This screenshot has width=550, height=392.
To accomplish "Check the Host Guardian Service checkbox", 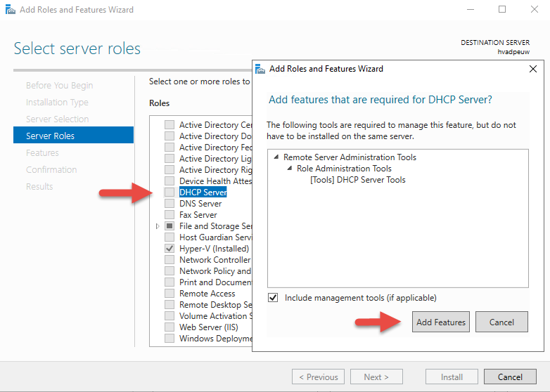I will pos(170,237).
